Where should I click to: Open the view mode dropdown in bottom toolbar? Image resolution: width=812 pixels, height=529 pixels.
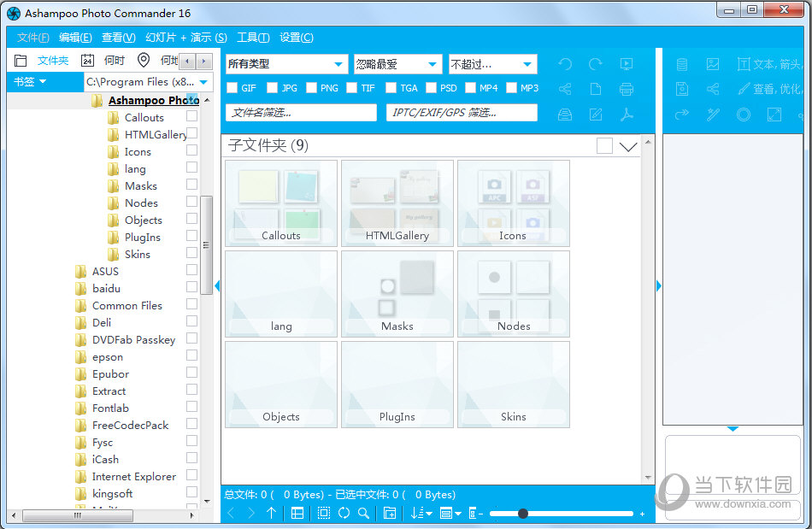pos(450,513)
